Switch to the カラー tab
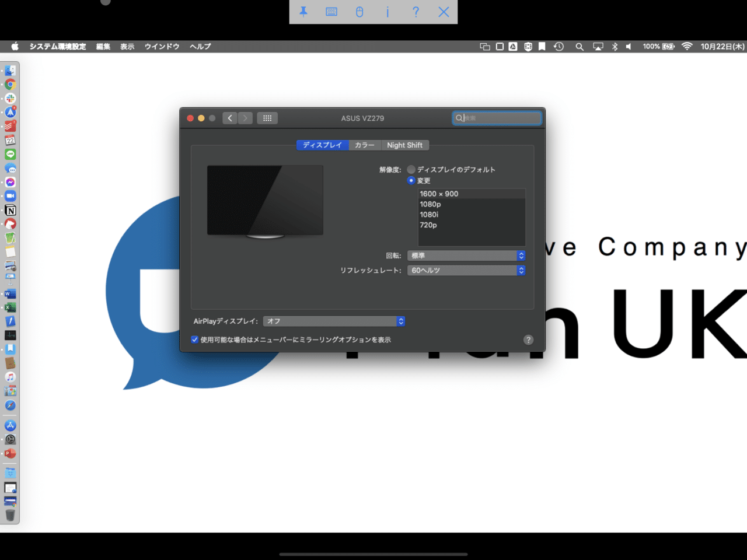The image size is (747, 560). [365, 145]
